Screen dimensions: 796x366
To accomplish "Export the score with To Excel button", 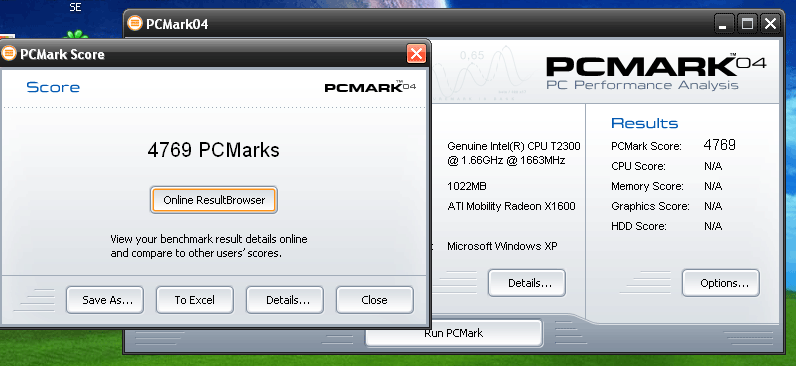I will [195, 300].
